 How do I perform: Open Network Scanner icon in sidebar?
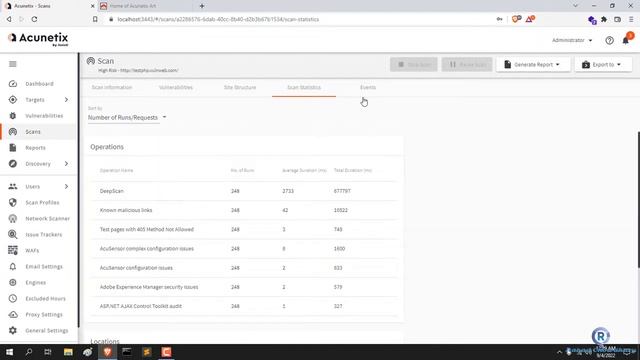tap(13, 219)
